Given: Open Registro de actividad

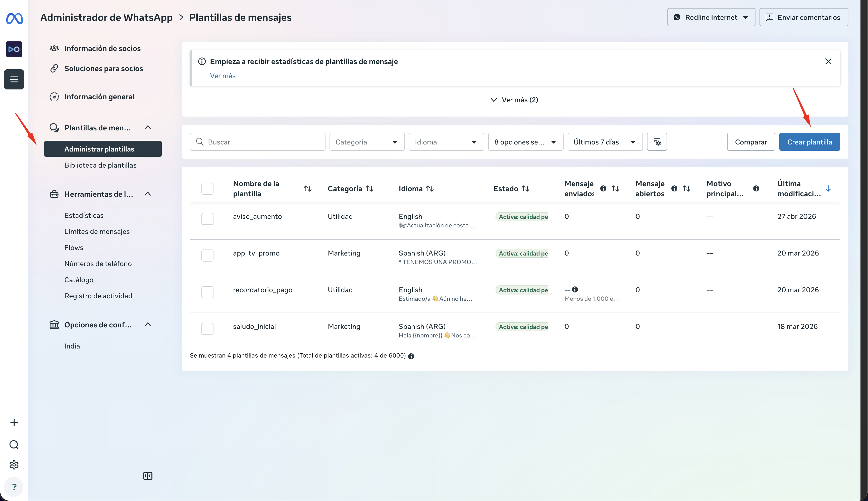Looking at the screenshot, I should (98, 296).
